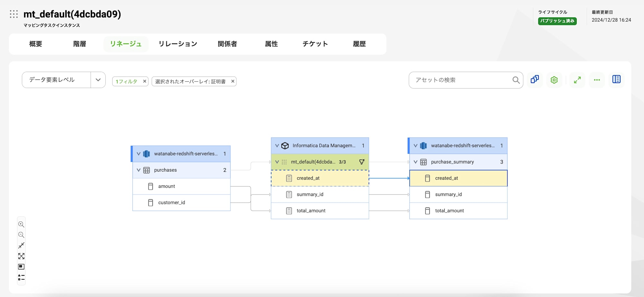This screenshot has width=644, height=297.
Task: Select summary_id in the mapping task
Action: [320, 195]
